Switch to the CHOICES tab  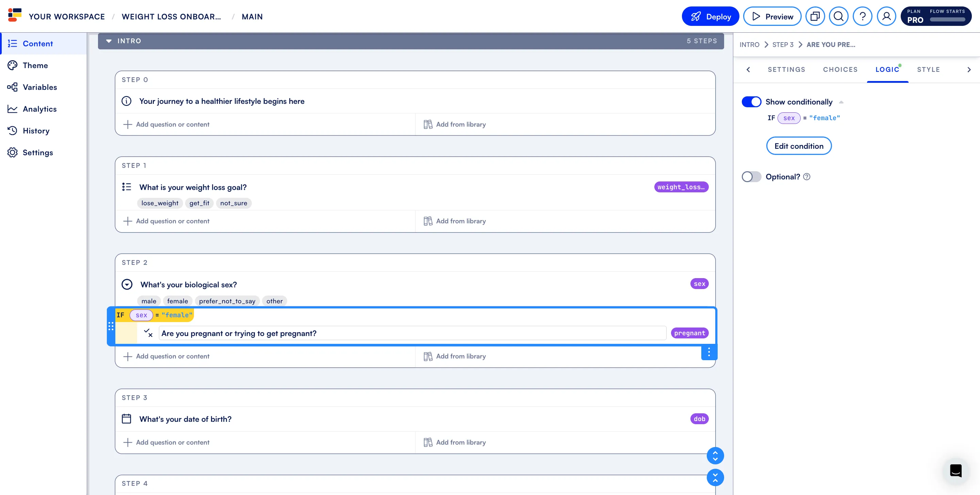(840, 70)
